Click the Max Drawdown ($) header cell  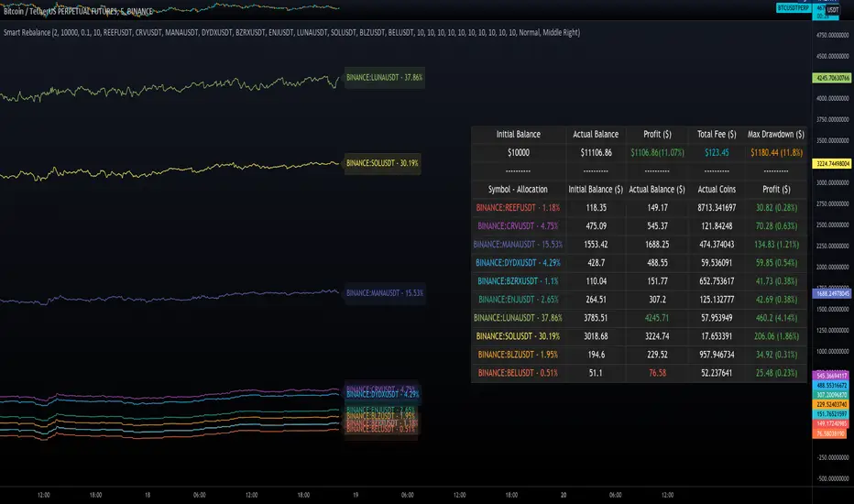[x=775, y=135]
